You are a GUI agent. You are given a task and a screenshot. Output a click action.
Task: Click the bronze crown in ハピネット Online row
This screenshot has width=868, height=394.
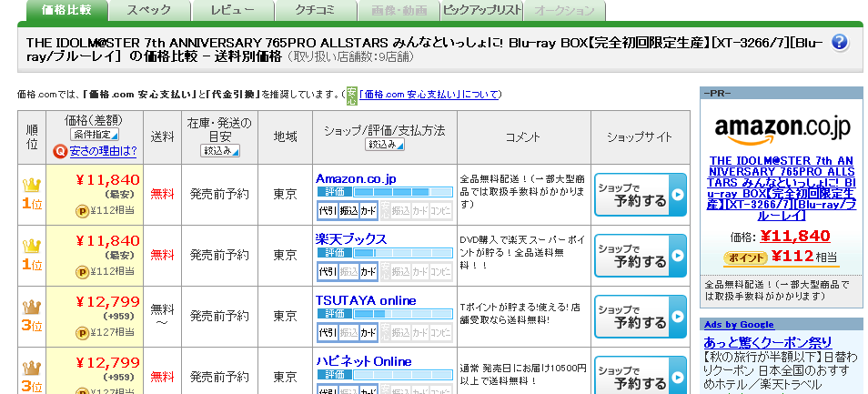click(32, 367)
